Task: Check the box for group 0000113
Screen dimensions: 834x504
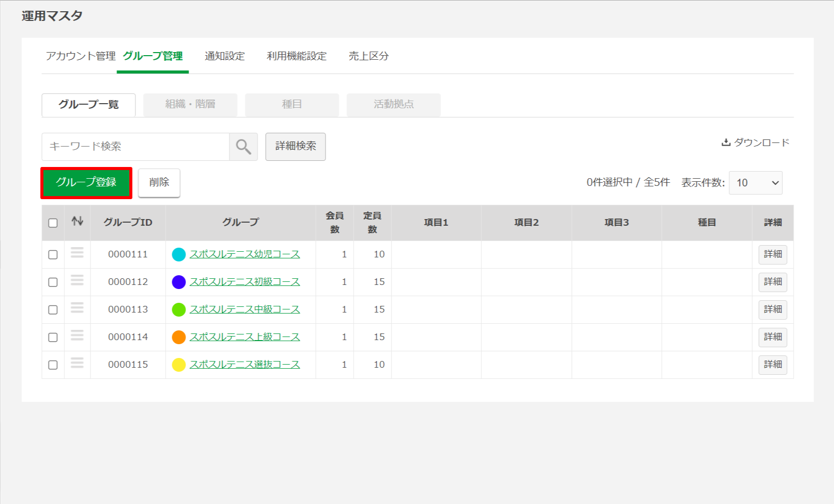Action: tap(53, 310)
